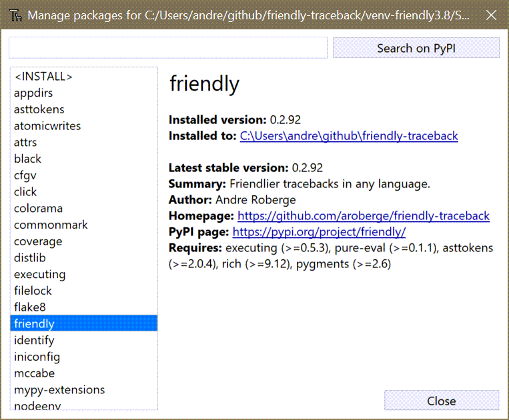Open the GitHub homepage link
Screen dimensions: 509x420
point(364,216)
